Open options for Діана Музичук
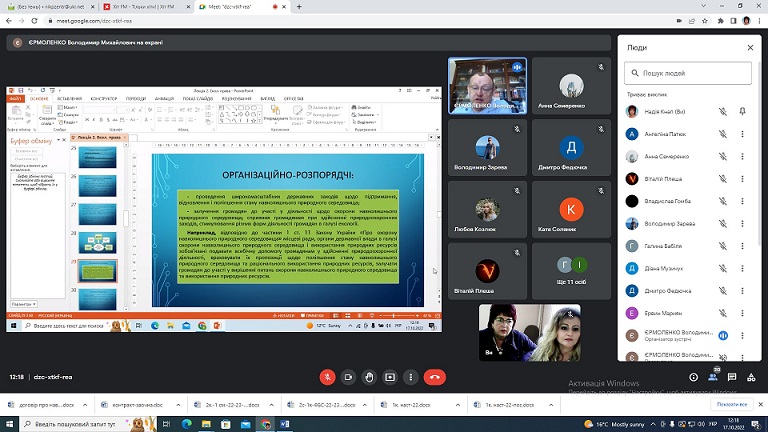768x432 pixels. pos(742,268)
